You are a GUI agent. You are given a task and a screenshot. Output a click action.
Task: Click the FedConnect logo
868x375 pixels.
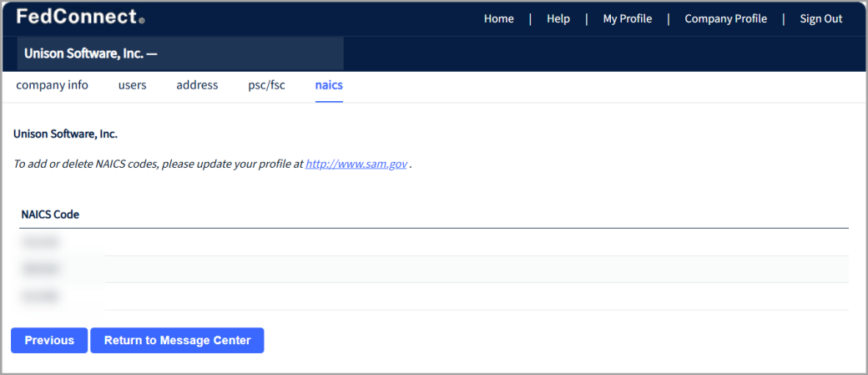[80, 18]
